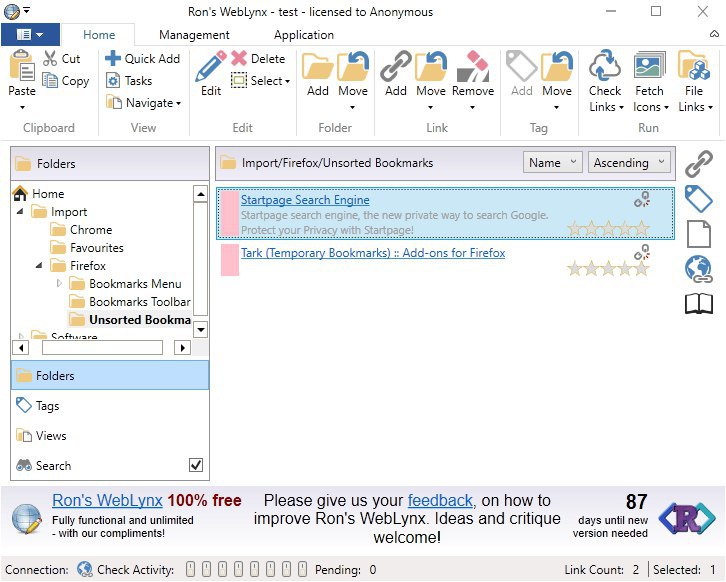Set star rating on Tark bookmark row
Image resolution: width=726 pixels, height=582 pixels.
(608, 268)
